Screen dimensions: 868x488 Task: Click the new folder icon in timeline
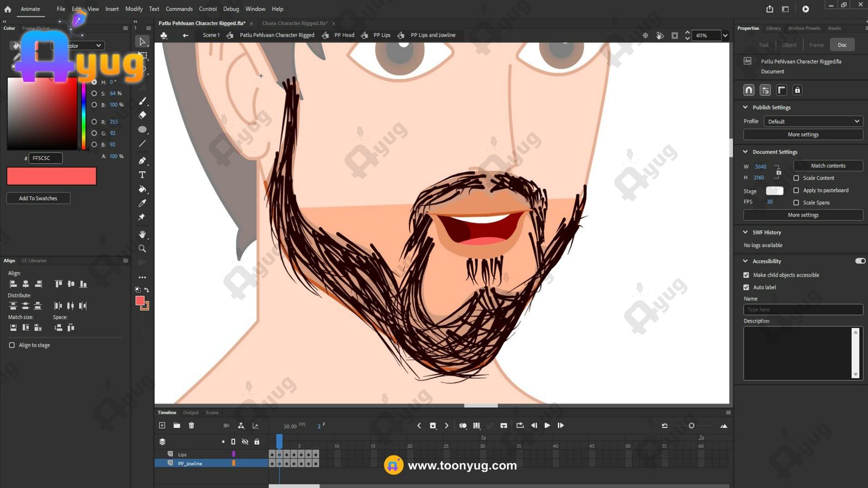tap(177, 426)
